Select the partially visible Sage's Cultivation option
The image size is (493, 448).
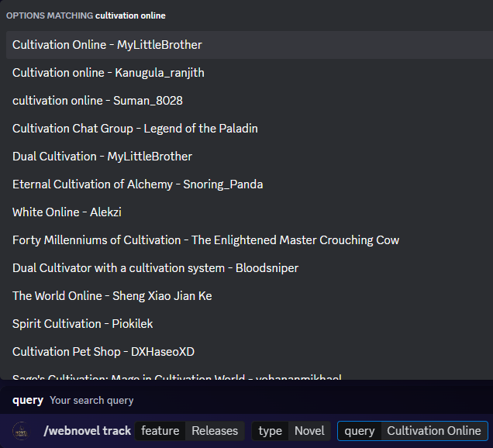(177, 377)
